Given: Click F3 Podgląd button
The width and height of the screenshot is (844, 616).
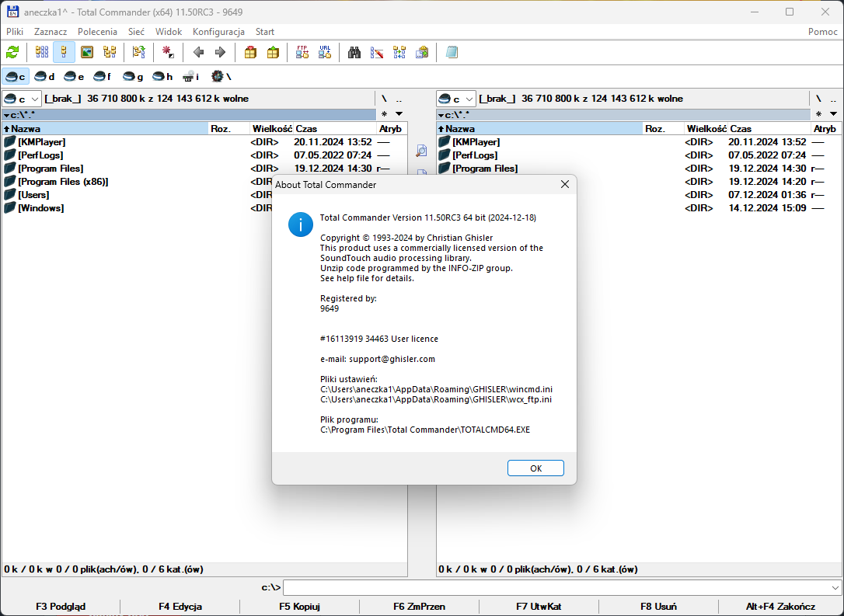Looking at the screenshot, I should click(x=61, y=607).
